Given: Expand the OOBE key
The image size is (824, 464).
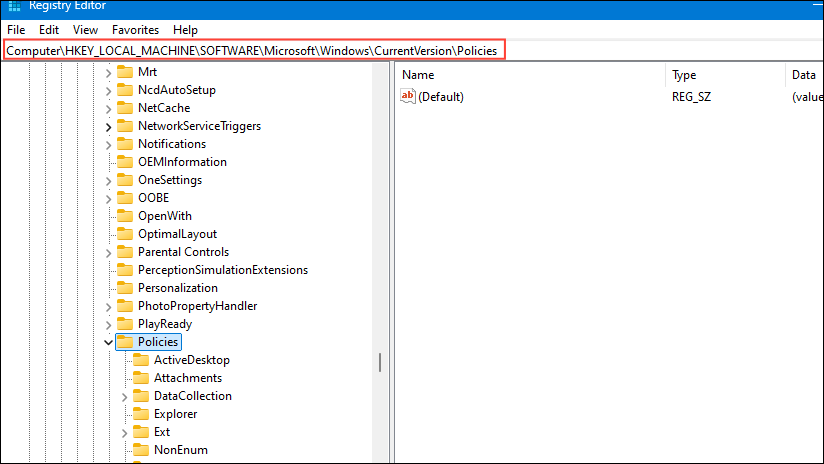Looking at the screenshot, I should point(108,199).
